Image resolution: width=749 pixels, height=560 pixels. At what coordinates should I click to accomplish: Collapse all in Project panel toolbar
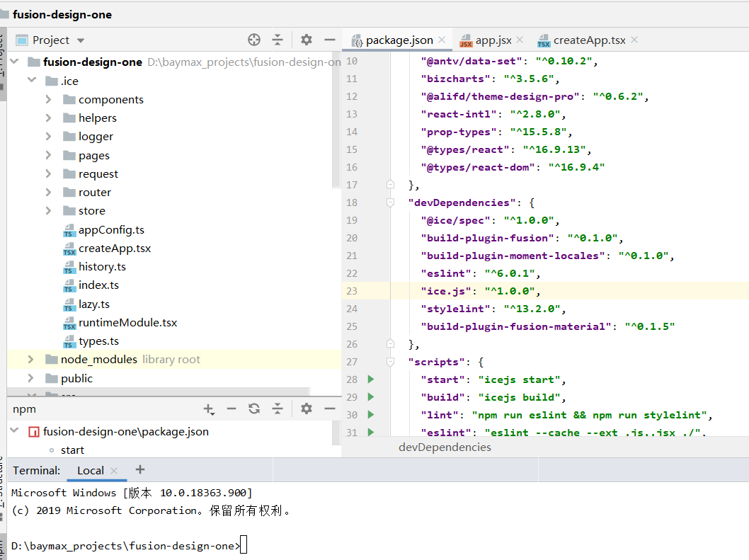[x=278, y=40]
